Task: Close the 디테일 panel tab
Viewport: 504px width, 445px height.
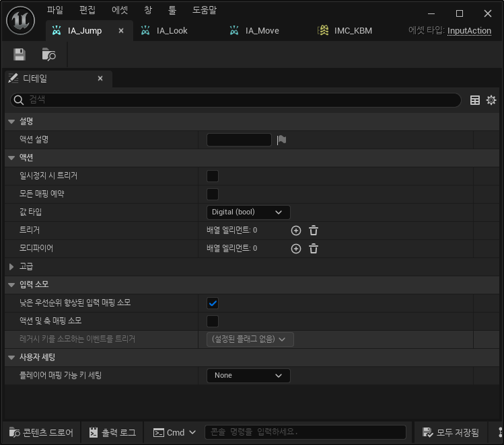Action: coord(100,79)
